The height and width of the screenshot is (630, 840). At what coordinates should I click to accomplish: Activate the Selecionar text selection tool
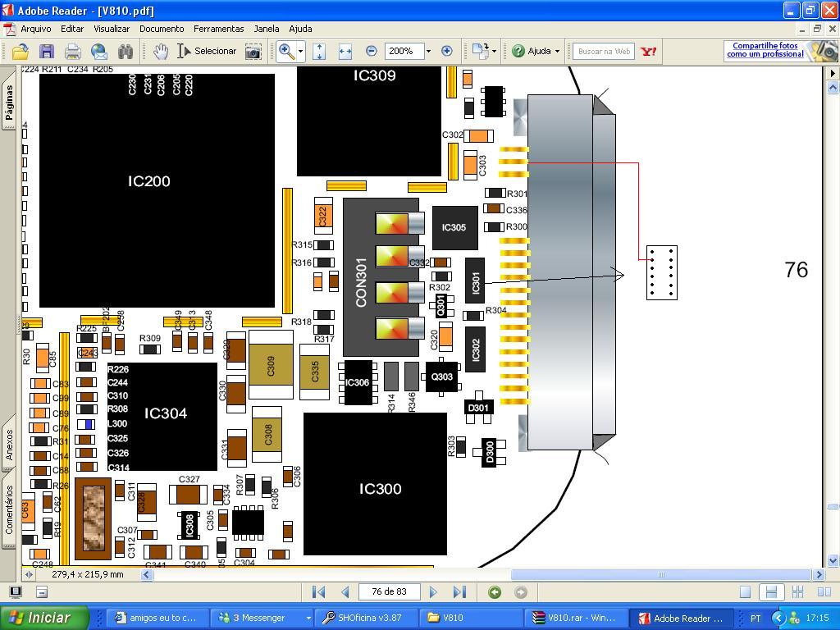[207, 52]
